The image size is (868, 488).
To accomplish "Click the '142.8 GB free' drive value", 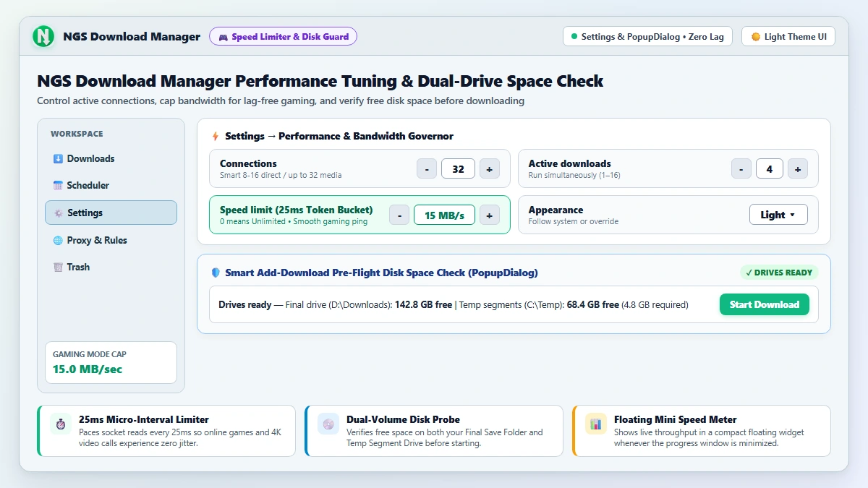I will coord(423,304).
